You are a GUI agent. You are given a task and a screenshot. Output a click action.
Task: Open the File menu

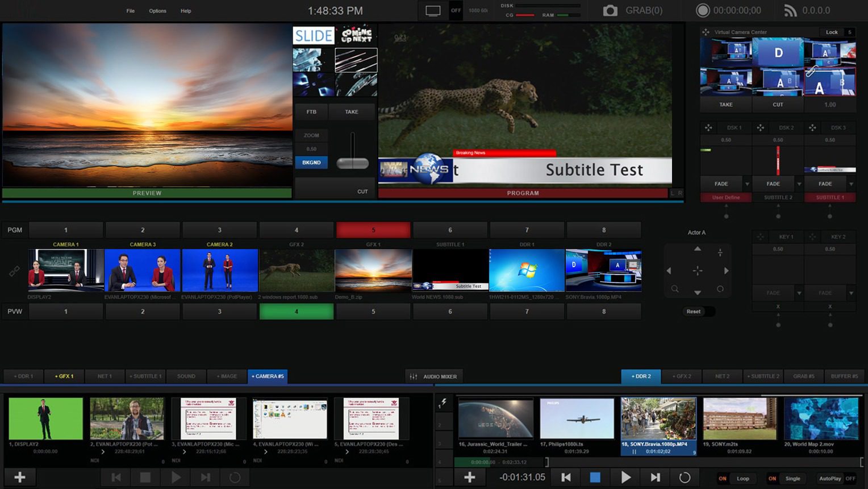[131, 11]
